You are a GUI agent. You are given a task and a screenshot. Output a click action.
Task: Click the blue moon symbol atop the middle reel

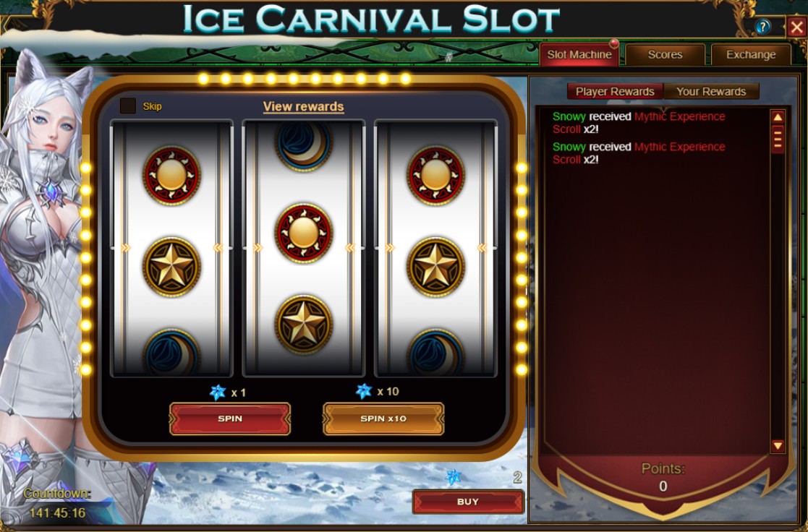click(x=304, y=145)
